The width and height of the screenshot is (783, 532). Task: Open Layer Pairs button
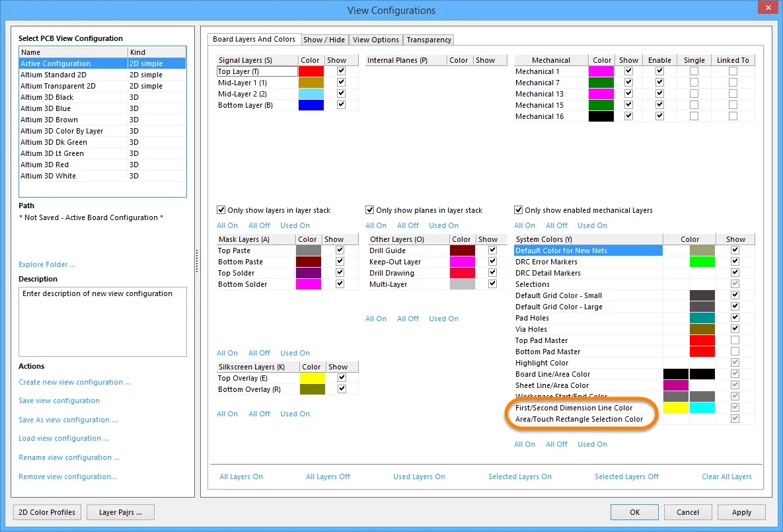pyautogui.click(x=120, y=512)
